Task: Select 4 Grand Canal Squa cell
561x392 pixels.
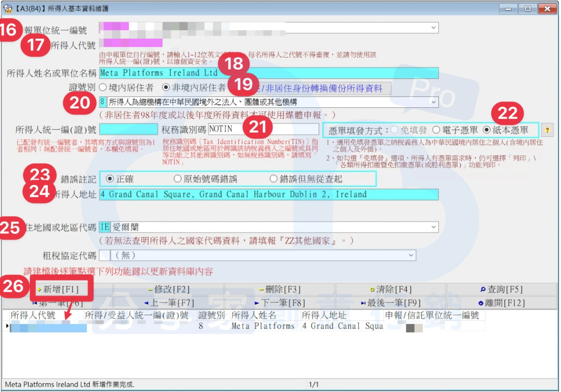Action: 342,326
